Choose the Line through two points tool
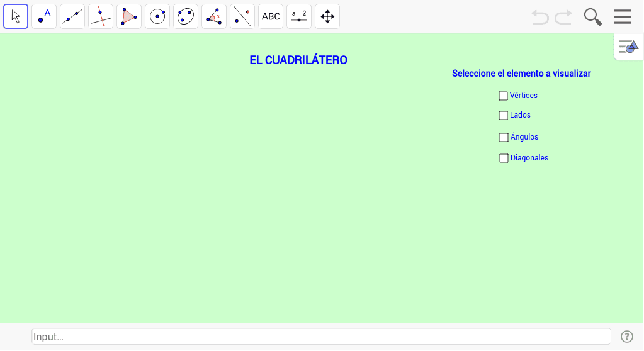The width and height of the screenshot is (644, 351). pyautogui.click(x=72, y=16)
